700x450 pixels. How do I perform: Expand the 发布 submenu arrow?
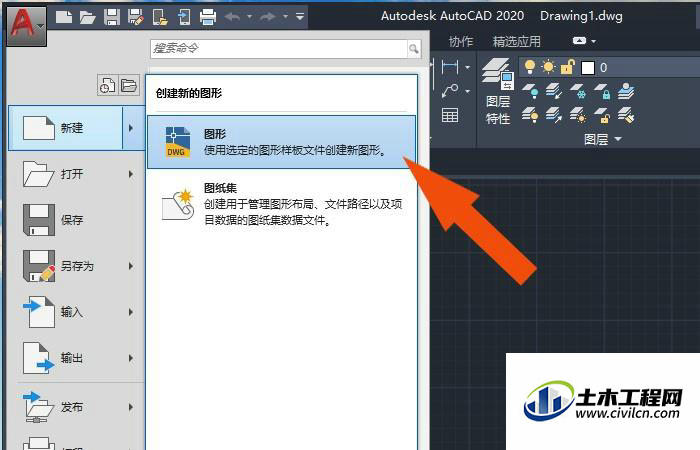131,407
